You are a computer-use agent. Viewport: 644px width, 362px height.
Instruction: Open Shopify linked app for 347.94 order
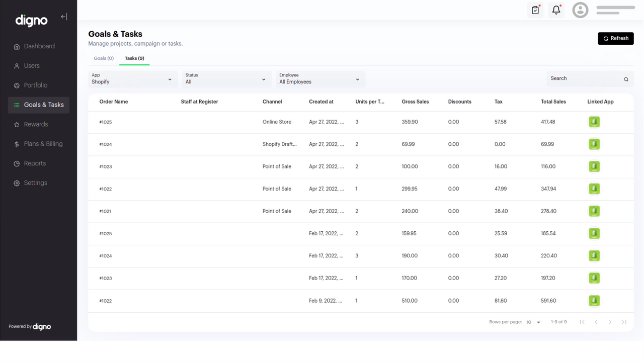coord(594,189)
